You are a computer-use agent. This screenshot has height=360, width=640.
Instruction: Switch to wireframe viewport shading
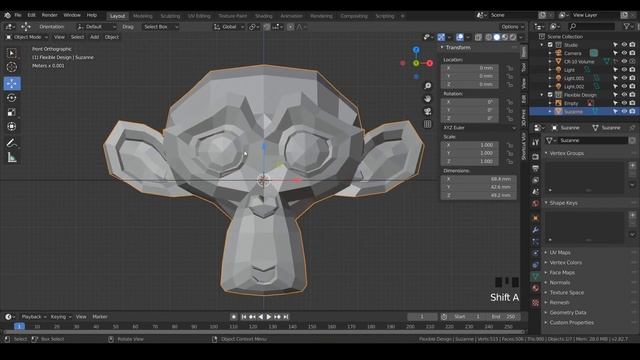pos(489,37)
